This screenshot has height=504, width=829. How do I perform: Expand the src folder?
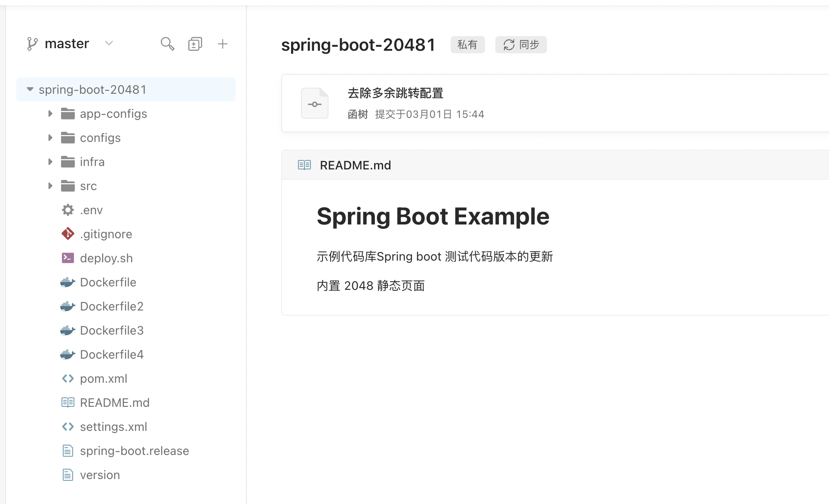point(50,186)
